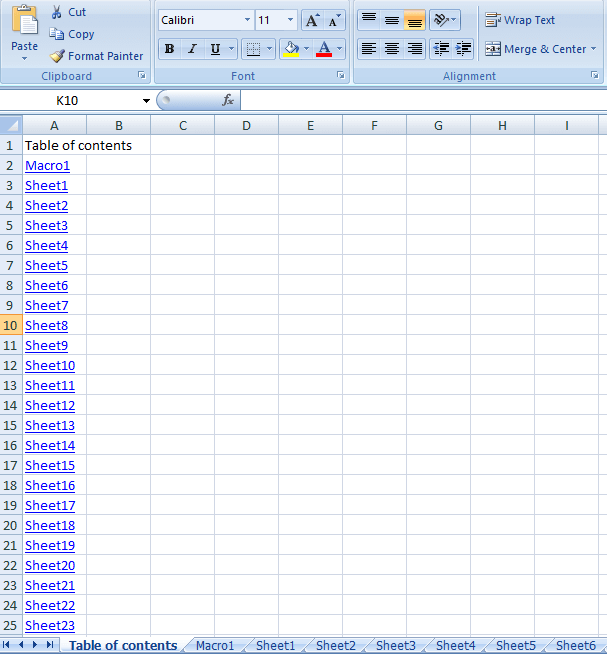Open the Font dialog launcher

341,75
